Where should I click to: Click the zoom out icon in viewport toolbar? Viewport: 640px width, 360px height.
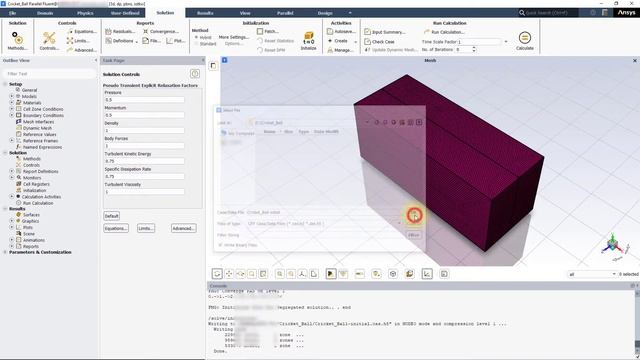pyautogui.click(x=291, y=274)
